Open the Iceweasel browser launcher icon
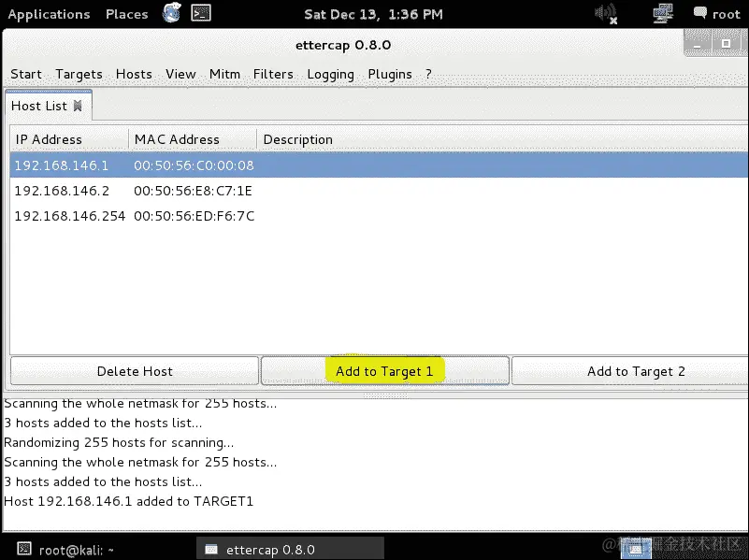749x560 pixels. 171,13
